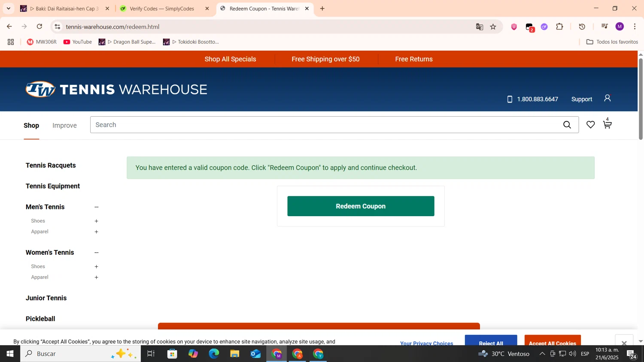
Task: Open the Chrome profile avatar M
Action: tap(620, 27)
